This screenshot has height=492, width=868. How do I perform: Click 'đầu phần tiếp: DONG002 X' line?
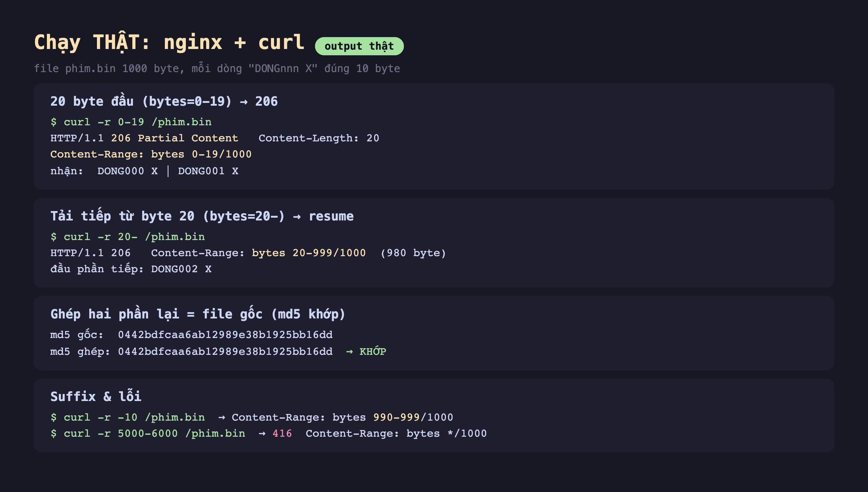(x=131, y=269)
